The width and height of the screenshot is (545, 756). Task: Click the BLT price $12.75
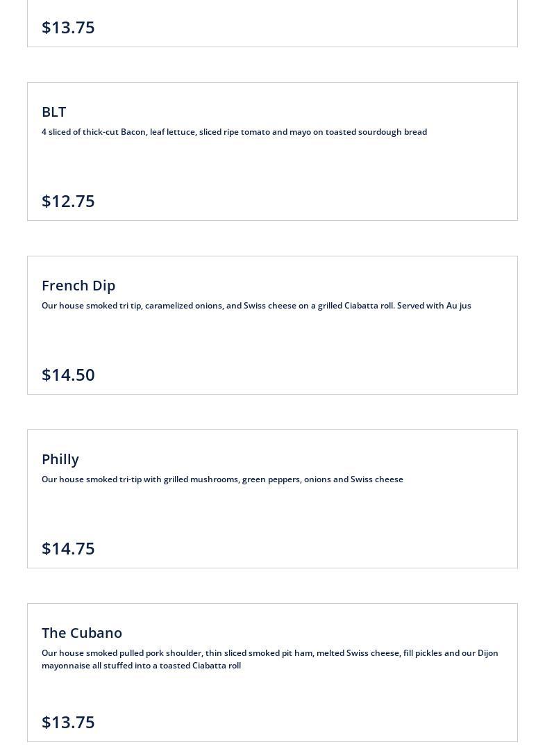68,201
